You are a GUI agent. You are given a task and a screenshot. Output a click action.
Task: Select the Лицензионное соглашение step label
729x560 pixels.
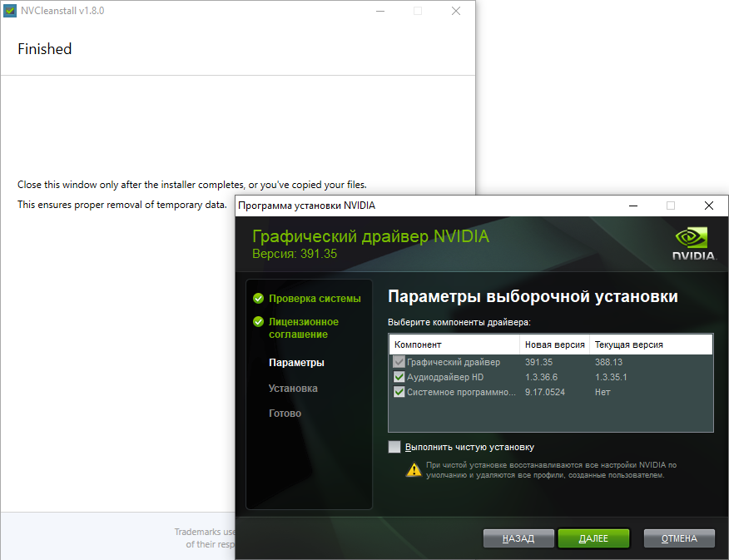[304, 328]
